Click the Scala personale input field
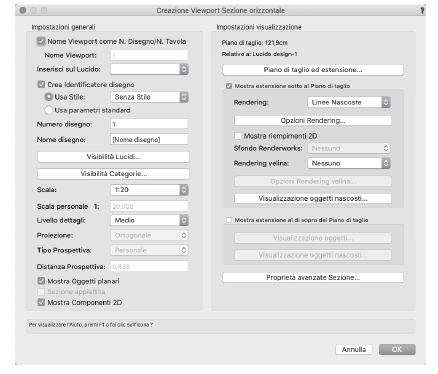This screenshot has height=374, width=438. pos(149,207)
